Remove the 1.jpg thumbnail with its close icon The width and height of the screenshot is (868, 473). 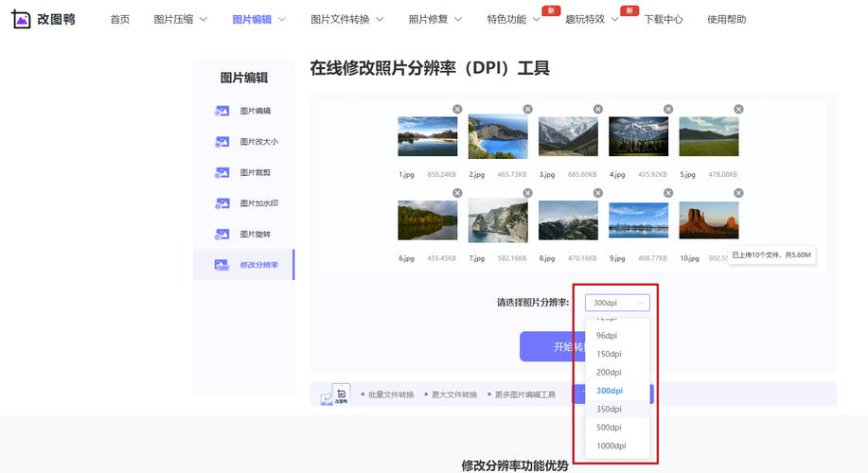pos(457,109)
